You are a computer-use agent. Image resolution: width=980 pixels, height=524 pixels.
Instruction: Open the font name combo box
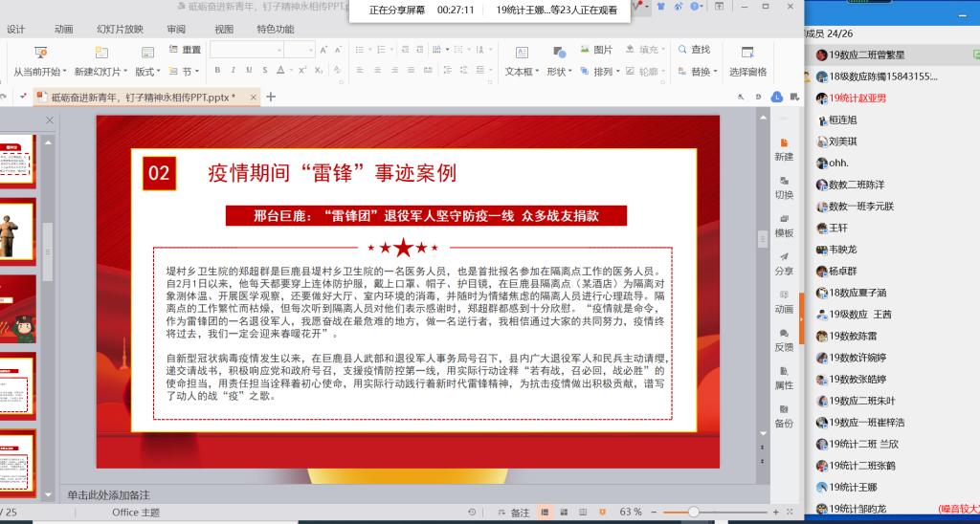247,50
